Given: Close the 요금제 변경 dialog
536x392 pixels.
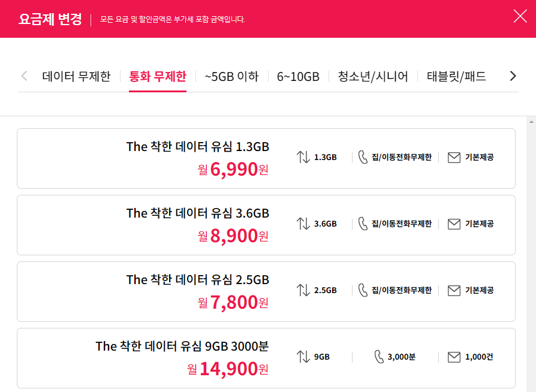Looking at the screenshot, I should click(x=520, y=16).
